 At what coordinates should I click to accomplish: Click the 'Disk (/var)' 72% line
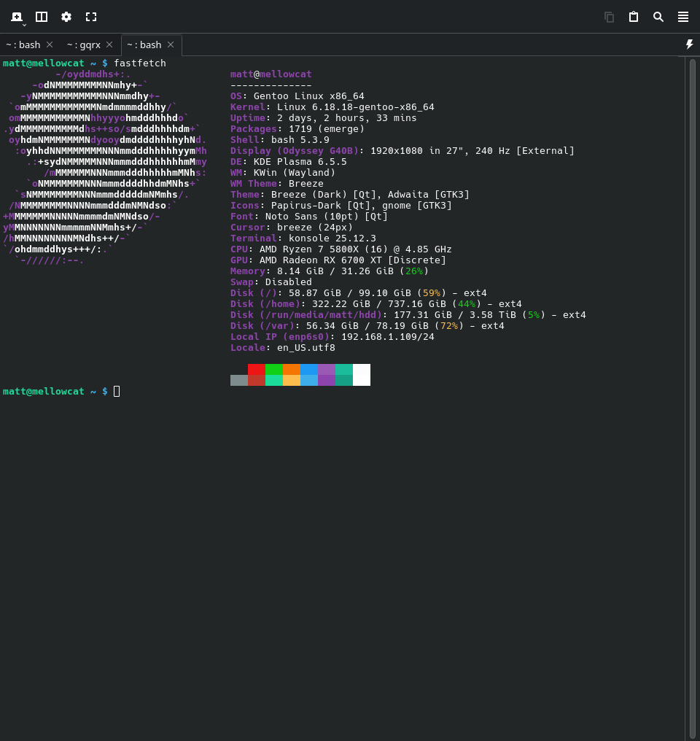[x=367, y=325]
